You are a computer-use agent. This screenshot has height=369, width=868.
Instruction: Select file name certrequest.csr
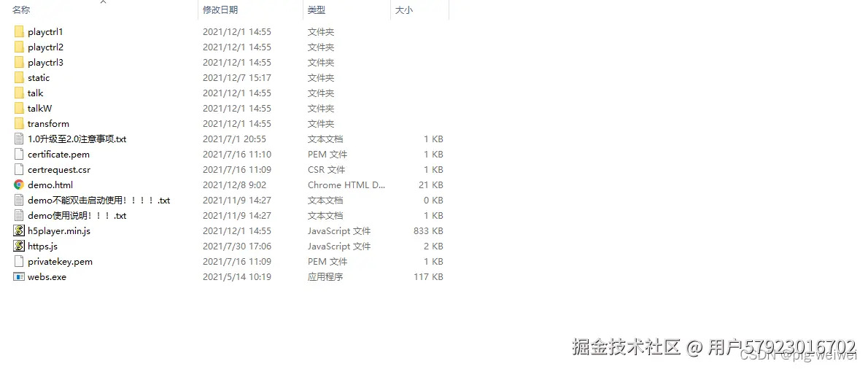(x=59, y=170)
